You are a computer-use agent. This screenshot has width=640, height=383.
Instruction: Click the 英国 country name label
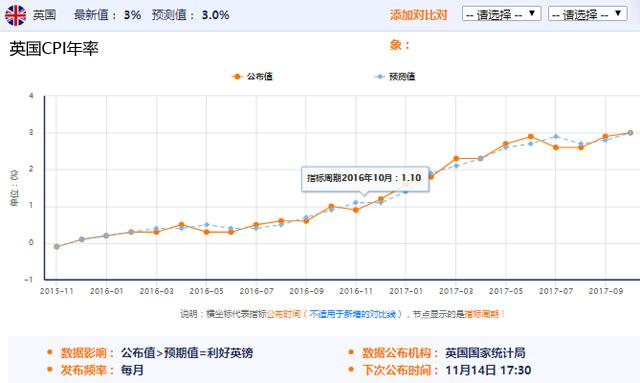pos(44,15)
